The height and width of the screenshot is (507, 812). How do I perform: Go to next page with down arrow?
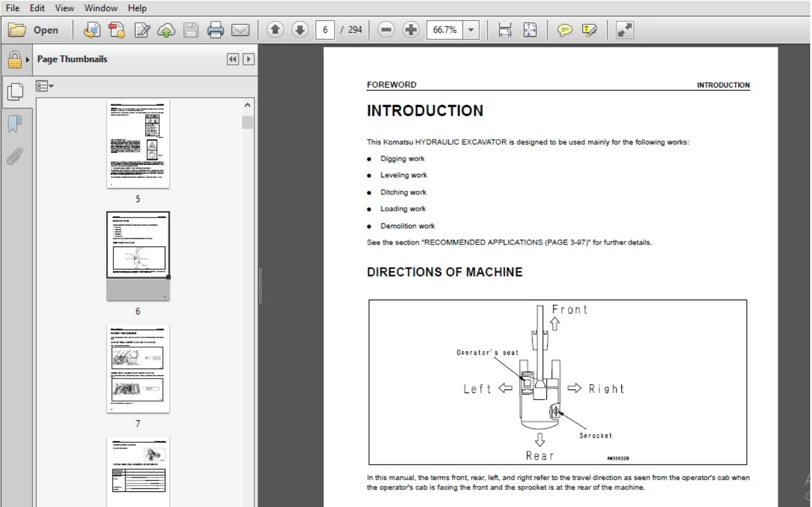[299, 29]
